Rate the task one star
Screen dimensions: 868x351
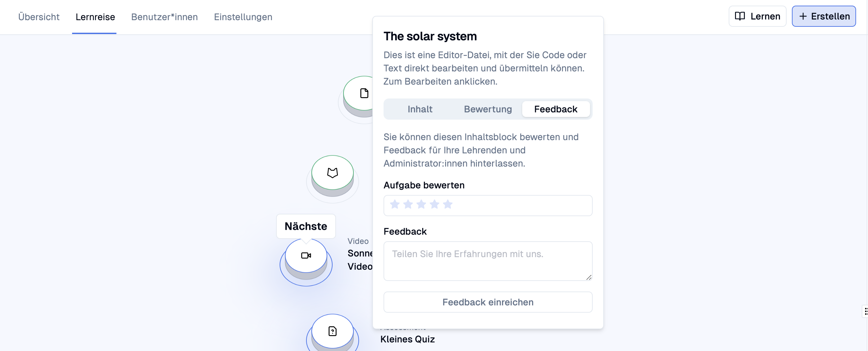click(394, 204)
